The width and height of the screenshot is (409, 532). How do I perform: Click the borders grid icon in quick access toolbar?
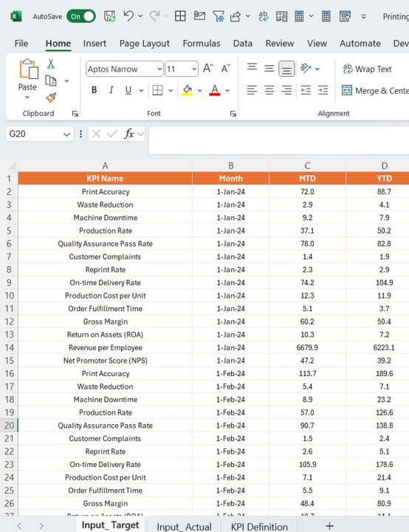pyautogui.click(x=180, y=16)
